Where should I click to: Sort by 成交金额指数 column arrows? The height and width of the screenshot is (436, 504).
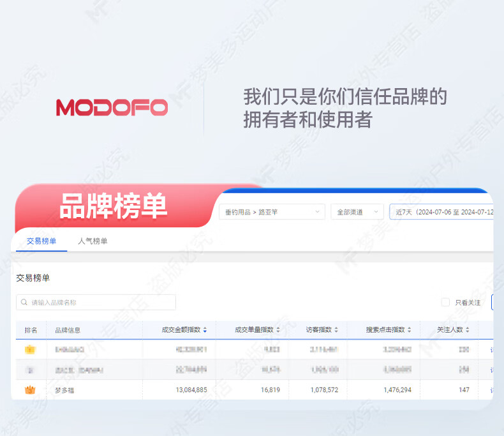205,330
